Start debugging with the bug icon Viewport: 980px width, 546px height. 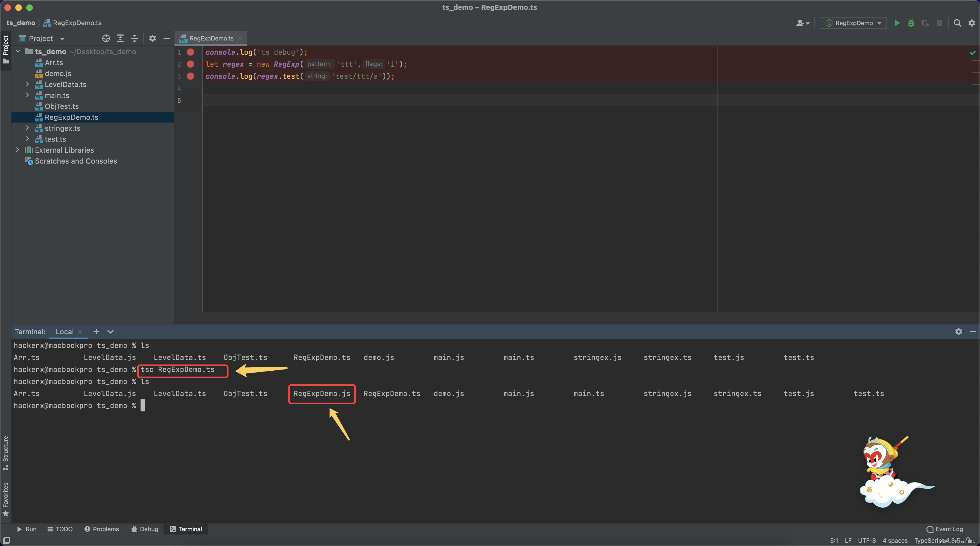click(x=911, y=23)
